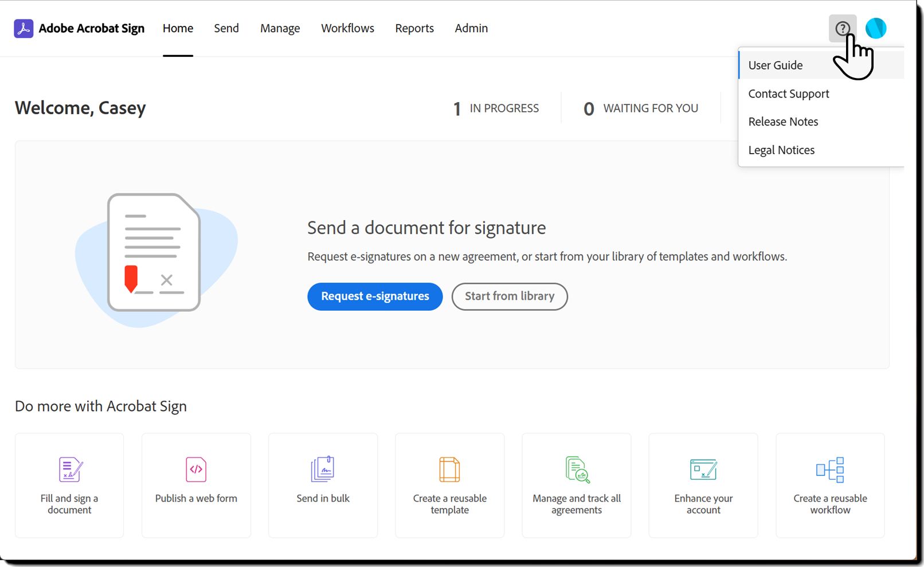This screenshot has width=924, height=567.
Task: Select the Publish a web form label
Action: pyautogui.click(x=196, y=498)
